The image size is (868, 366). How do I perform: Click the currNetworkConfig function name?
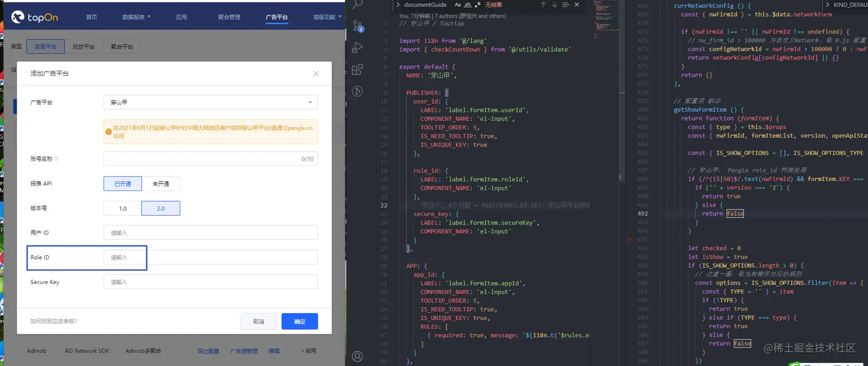click(x=704, y=5)
